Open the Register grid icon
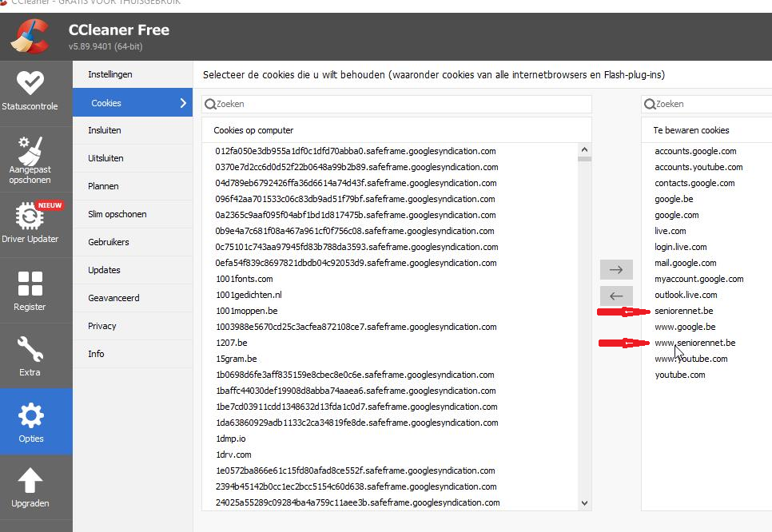Image resolution: width=772 pixels, height=532 pixels. pyautogui.click(x=30, y=284)
